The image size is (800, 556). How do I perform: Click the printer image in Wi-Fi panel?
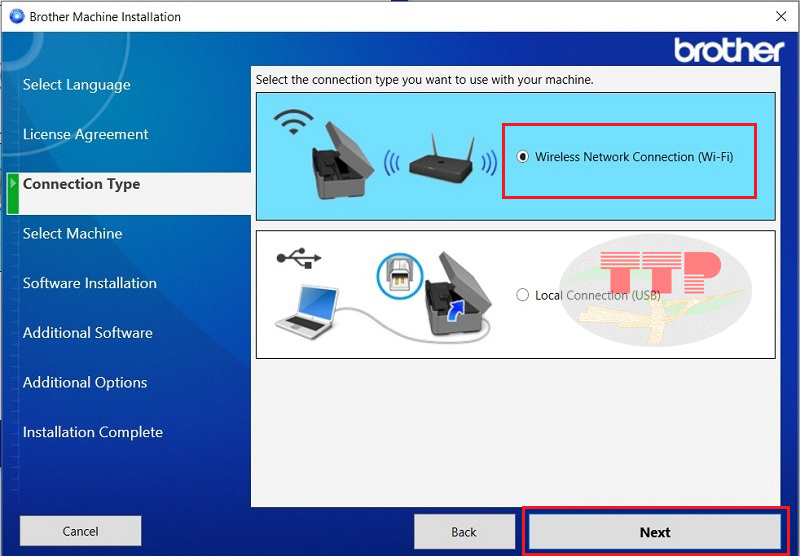click(341, 161)
